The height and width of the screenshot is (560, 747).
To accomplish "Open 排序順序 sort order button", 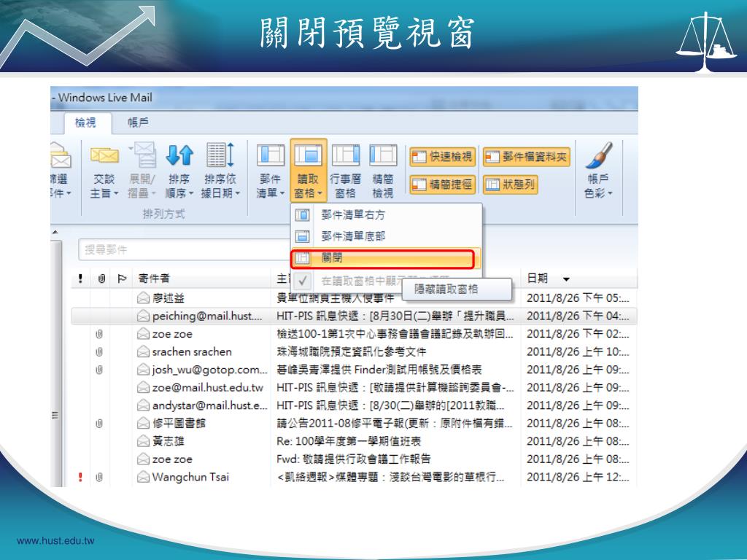I will [x=179, y=171].
